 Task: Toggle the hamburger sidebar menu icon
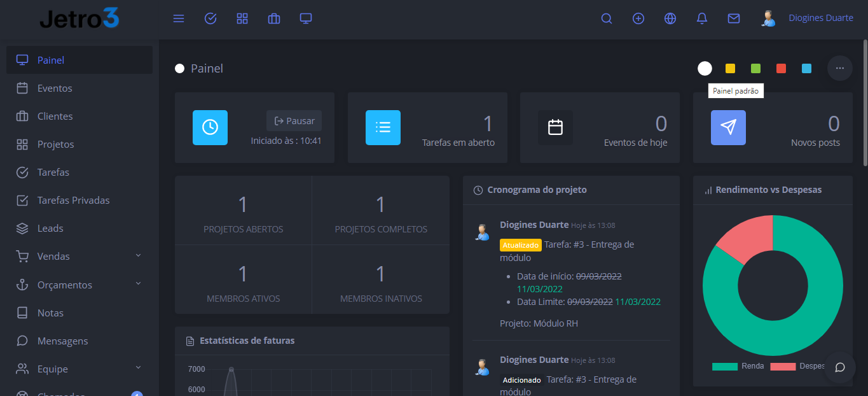point(179,18)
